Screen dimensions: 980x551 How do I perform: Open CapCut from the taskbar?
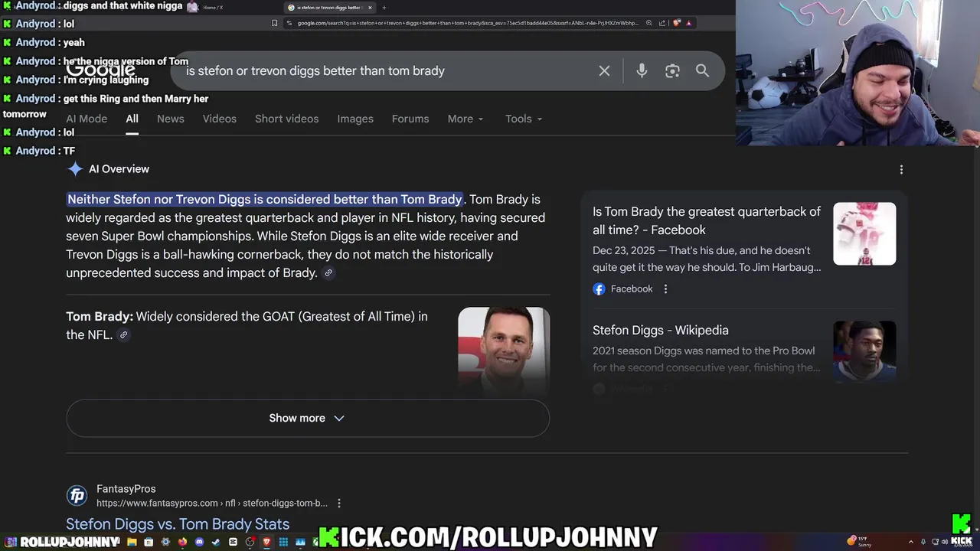[233, 542]
